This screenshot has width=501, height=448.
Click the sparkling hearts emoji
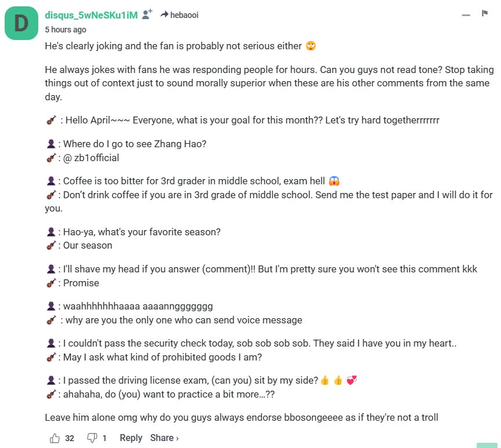click(x=351, y=380)
